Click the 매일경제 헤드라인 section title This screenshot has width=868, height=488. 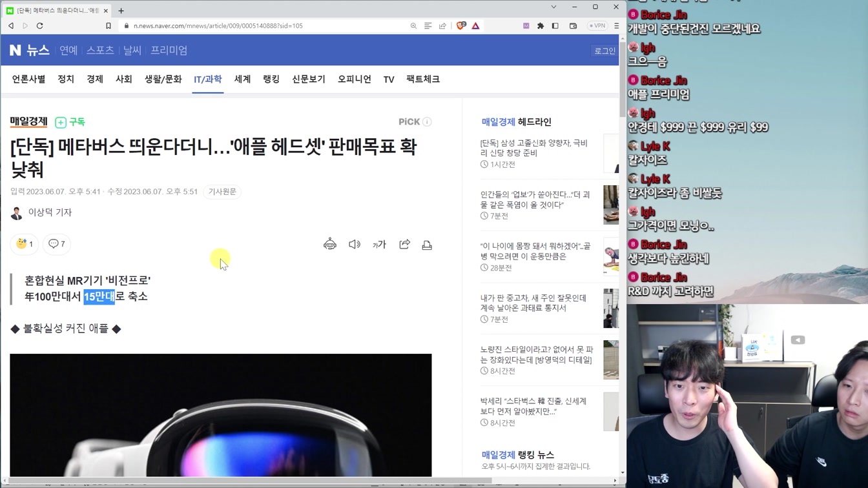click(517, 122)
